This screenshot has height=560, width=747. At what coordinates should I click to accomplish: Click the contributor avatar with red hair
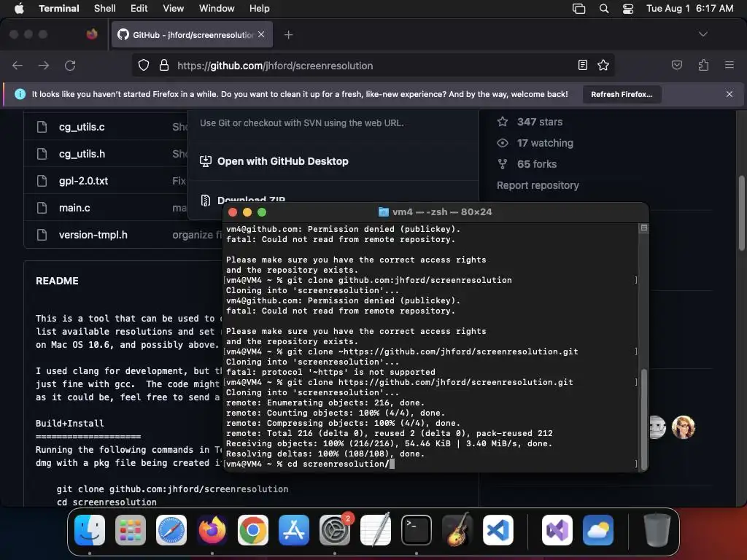pos(683,427)
